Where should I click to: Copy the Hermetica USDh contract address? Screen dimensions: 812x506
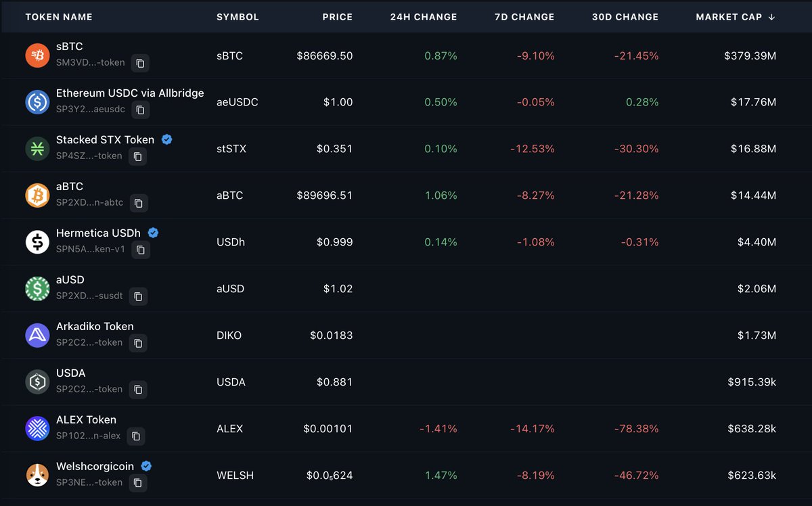[141, 250]
